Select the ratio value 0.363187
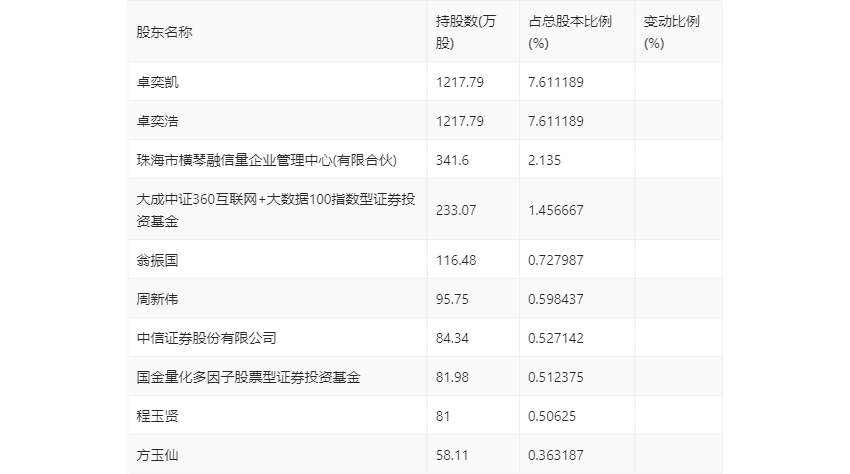The image size is (850, 474). [x=556, y=455]
